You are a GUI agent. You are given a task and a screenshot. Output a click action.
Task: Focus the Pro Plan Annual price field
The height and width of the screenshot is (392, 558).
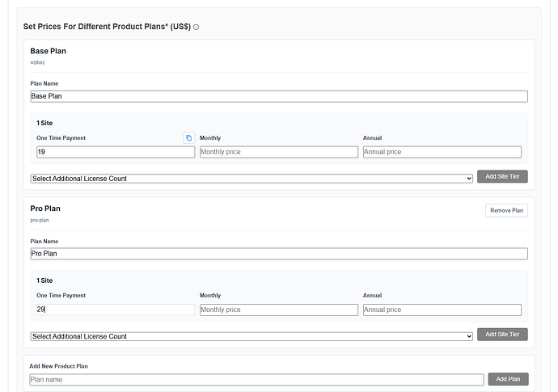click(x=442, y=310)
